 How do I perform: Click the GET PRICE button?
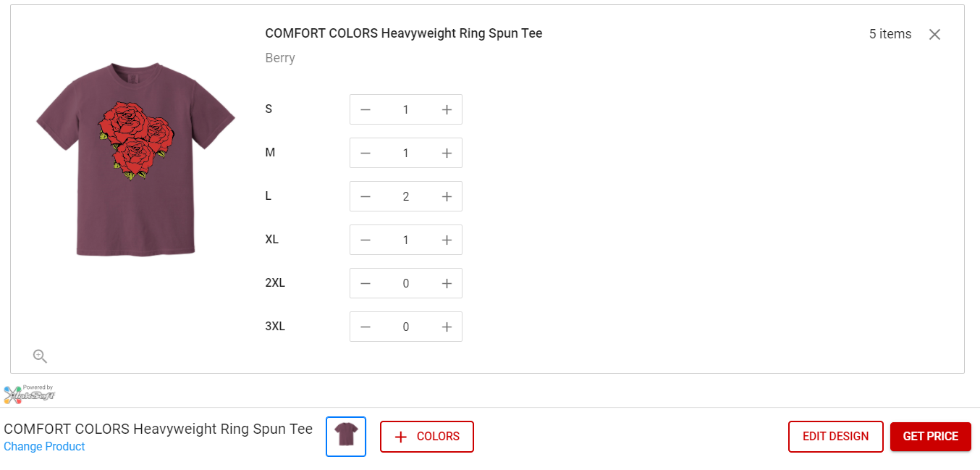point(930,437)
